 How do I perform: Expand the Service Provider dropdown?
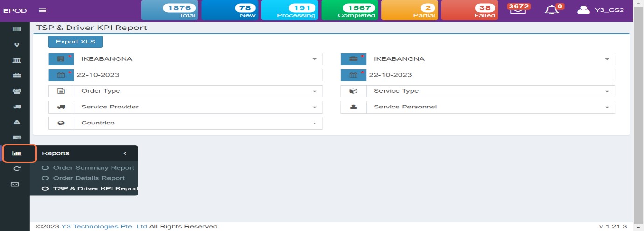[198, 107]
